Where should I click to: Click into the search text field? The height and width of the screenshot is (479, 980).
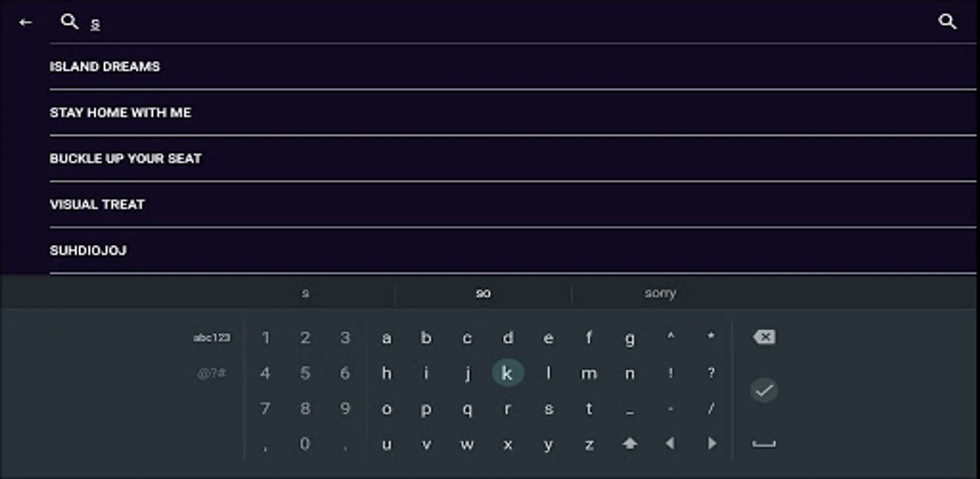click(479, 23)
